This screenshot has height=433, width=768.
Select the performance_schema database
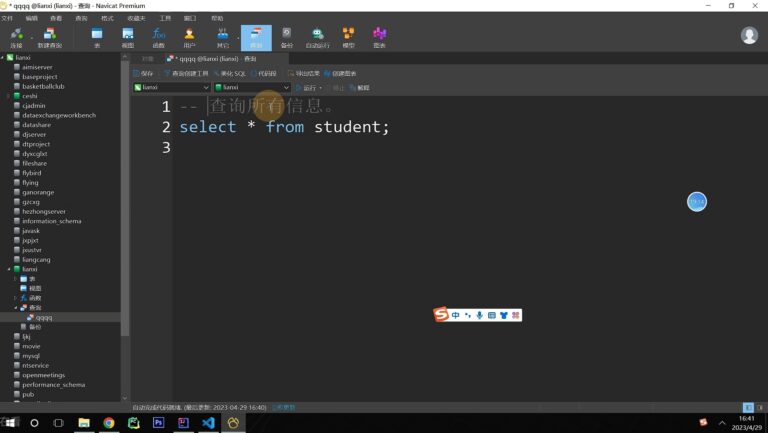click(53, 385)
